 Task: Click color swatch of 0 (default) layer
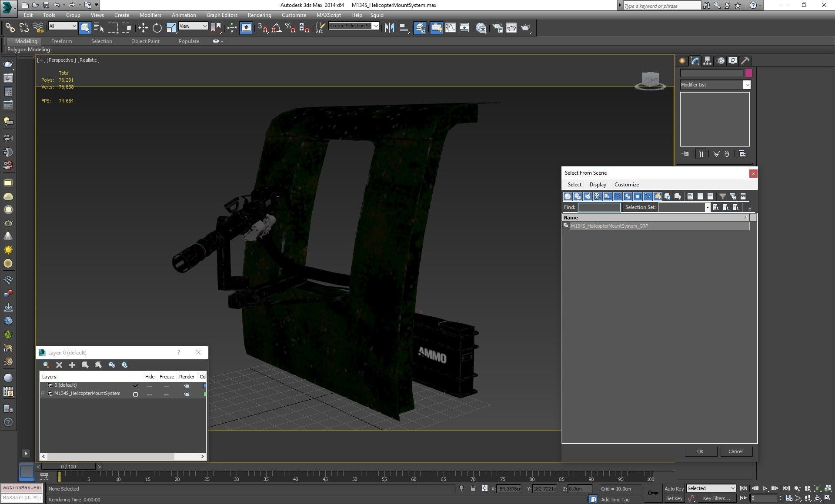[205, 385]
